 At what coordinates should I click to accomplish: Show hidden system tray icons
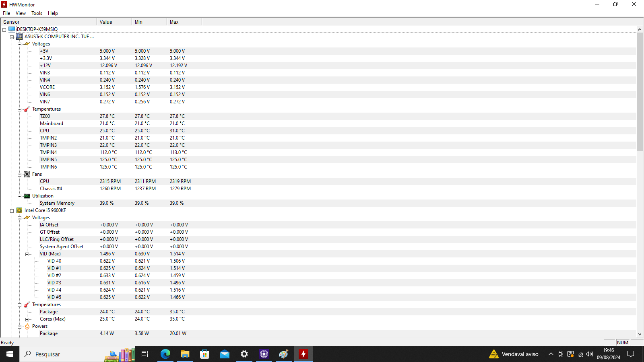(x=551, y=354)
